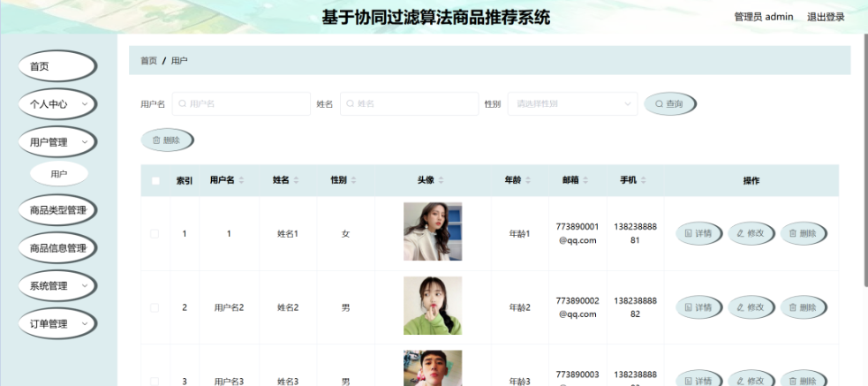This screenshot has width=868, height=386.
Task: Open 详情 for row 姓名3
Action: point(698,379)
